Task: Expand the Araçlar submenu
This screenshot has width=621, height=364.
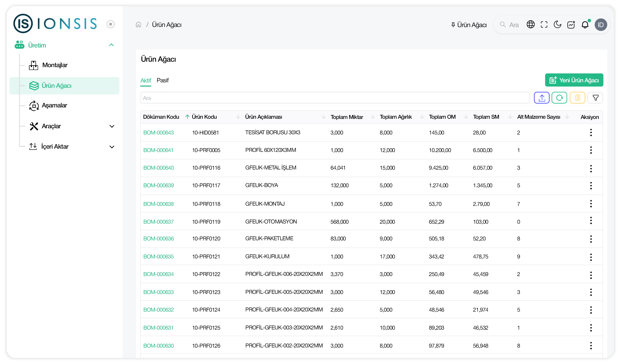Action: tap(112, 126)
